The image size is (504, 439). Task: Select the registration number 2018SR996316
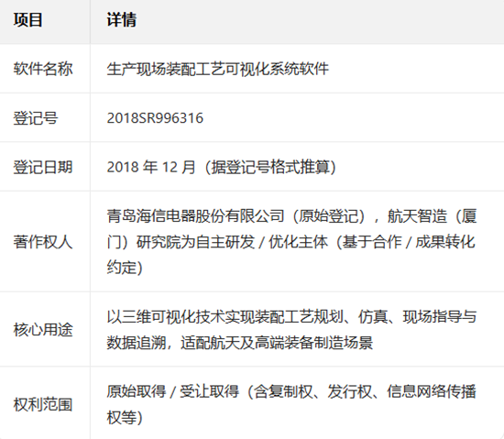[x=155, y=118]
